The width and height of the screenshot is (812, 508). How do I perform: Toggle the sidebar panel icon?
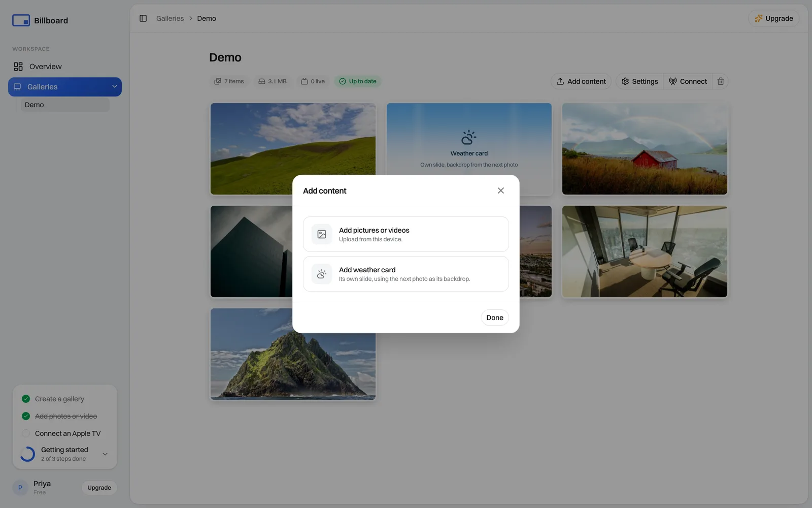pos(143,18)
